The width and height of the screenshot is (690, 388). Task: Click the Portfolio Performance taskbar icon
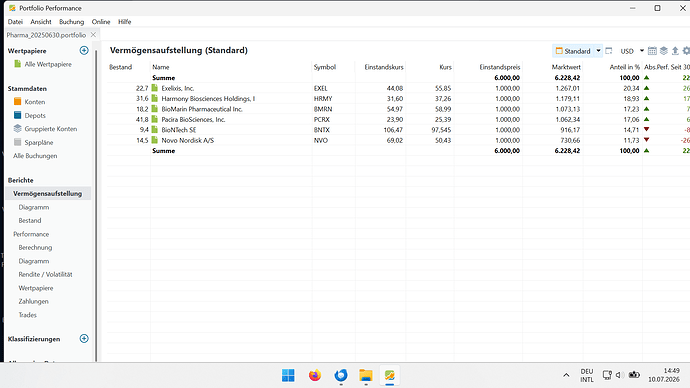389,375
